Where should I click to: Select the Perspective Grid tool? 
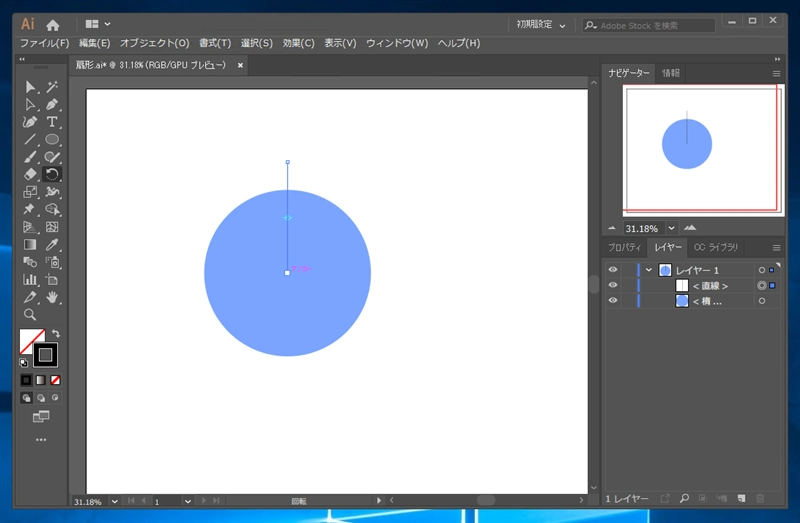[x=30, y=227]
